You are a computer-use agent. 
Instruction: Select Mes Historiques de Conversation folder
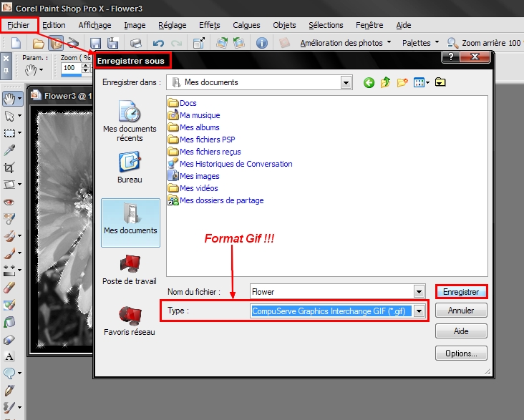[230, 164]
